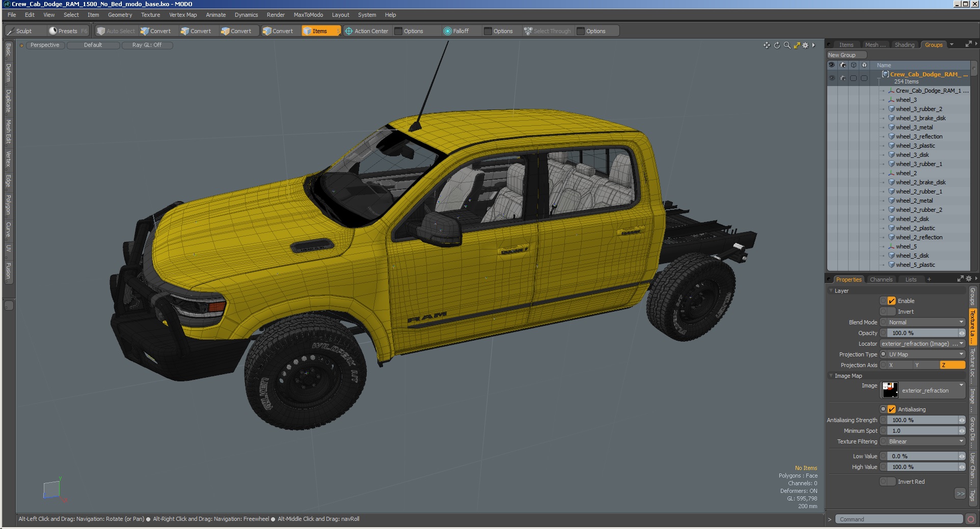Viewport: 980px width, 529px height.
Task: Click the Minimum Spot value field
Action: (926, 431)
